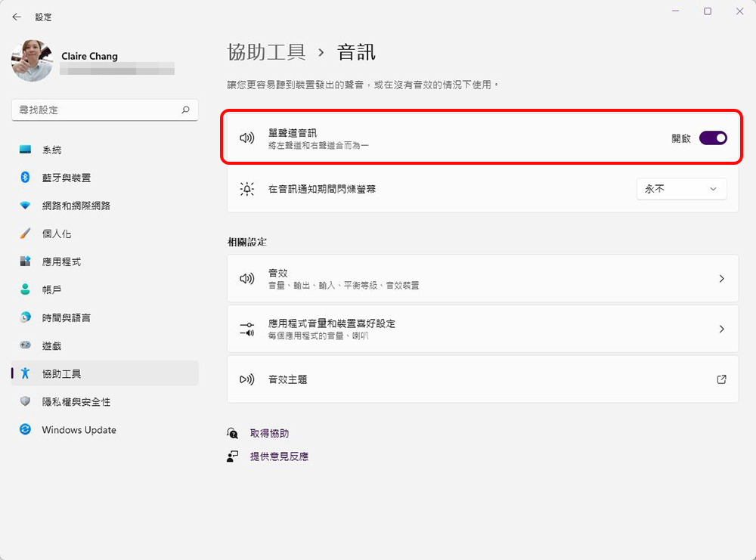Expand the 音效 settings chevron
The height and width of the screenshot is (560, 756).
click(721, 279)
